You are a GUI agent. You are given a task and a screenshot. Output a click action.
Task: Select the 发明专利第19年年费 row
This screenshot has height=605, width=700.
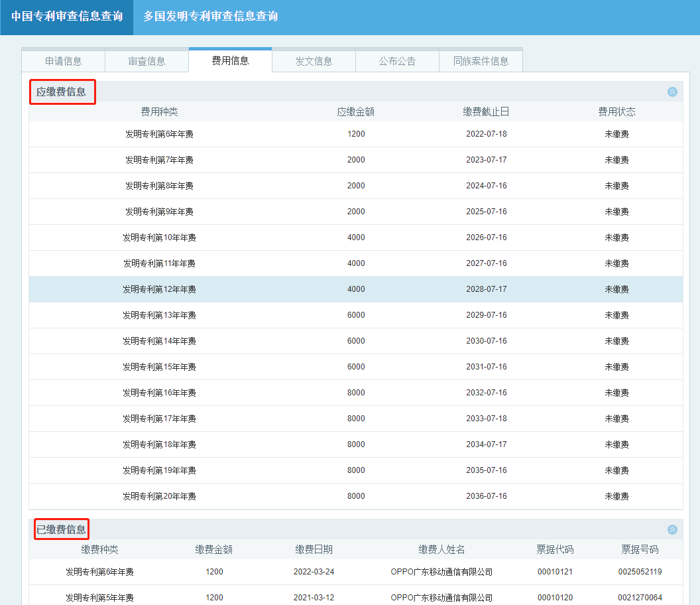click(356, 471)
